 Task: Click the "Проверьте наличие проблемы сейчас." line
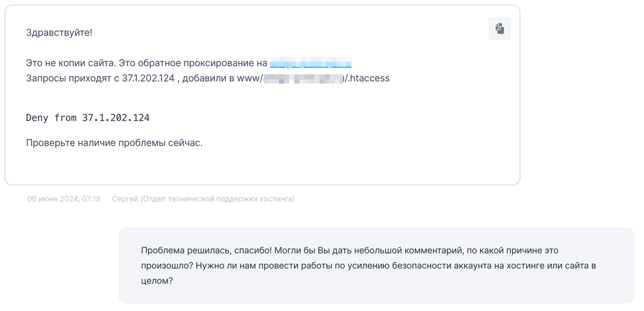click(x=114, y=143)
